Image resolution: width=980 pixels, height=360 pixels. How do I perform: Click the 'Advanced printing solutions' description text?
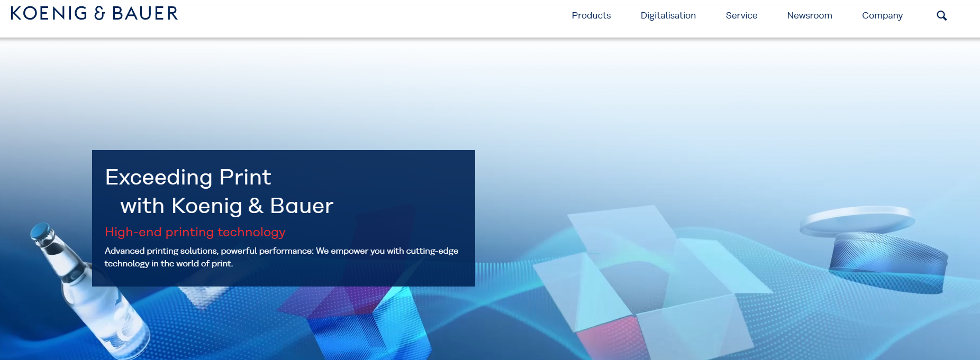(x=281, y=257)
